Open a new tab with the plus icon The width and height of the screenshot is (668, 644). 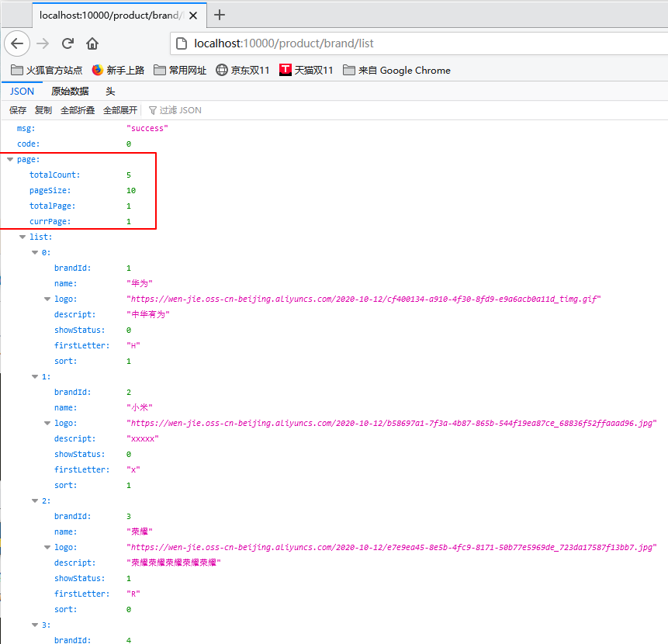pyautogui.click(x=220, y=16)
